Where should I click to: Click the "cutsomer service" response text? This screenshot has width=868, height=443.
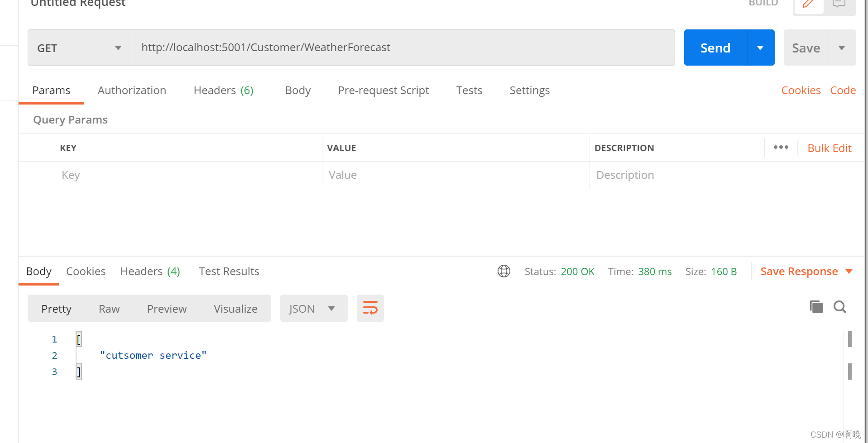pos(153,355)
